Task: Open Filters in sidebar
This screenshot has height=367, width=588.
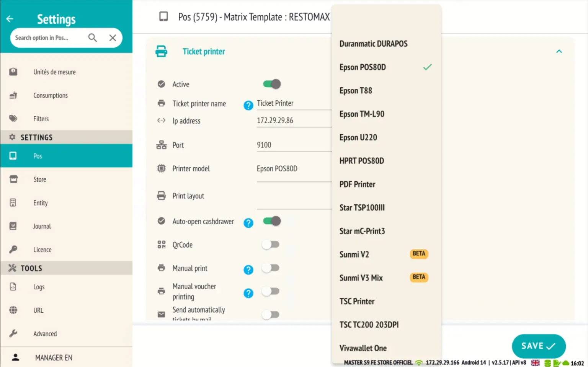Action: [x=66, y=119]
